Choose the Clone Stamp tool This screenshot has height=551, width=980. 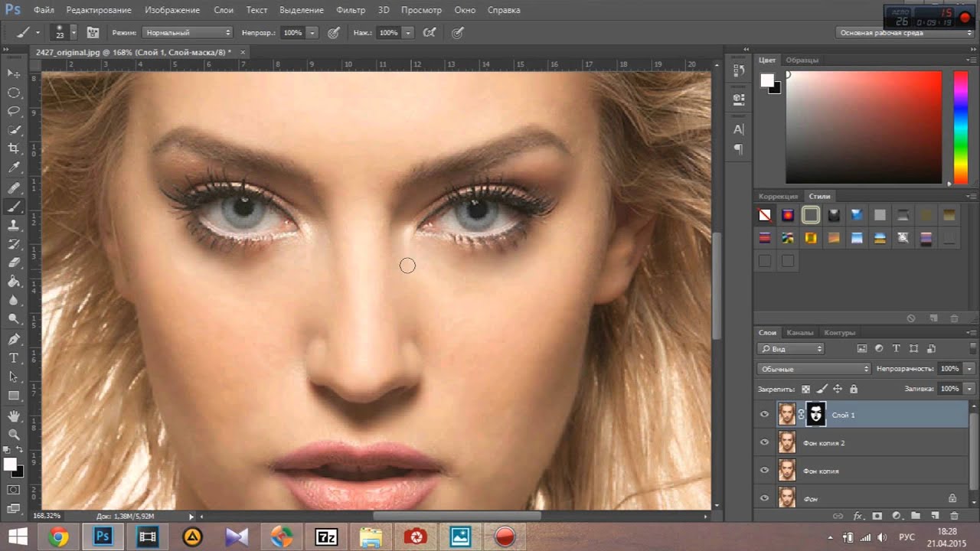[14, 225]
